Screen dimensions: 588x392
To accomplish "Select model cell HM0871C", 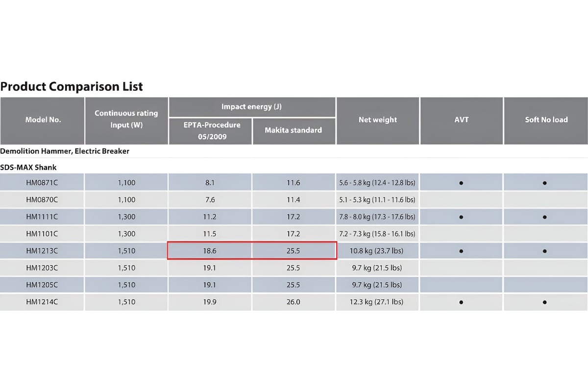I will 42,183.
